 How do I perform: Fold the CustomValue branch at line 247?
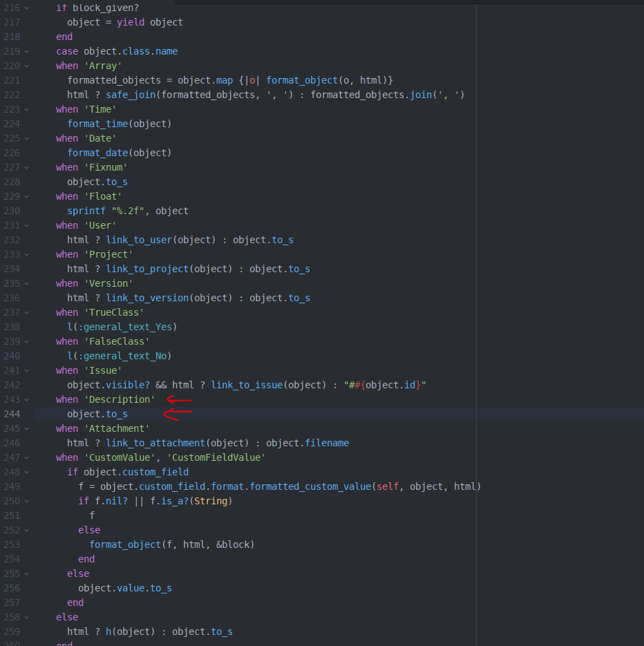[x=26, y=457]
